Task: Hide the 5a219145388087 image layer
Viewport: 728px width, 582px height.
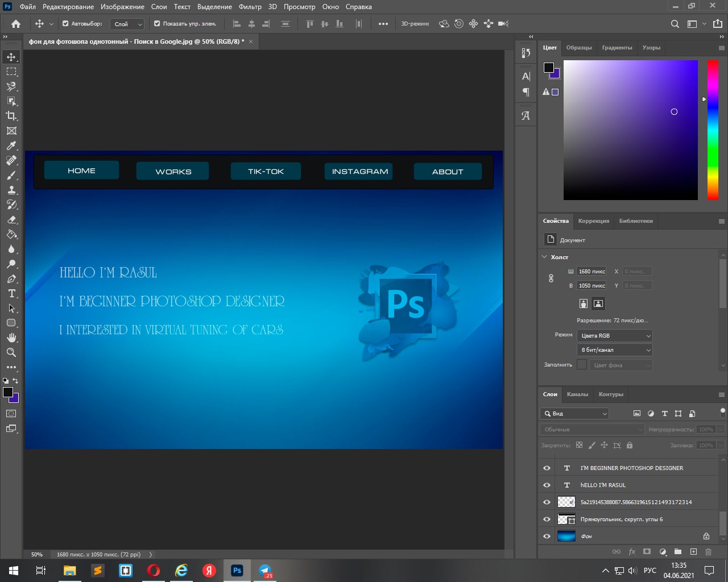Action: point(547,502)
